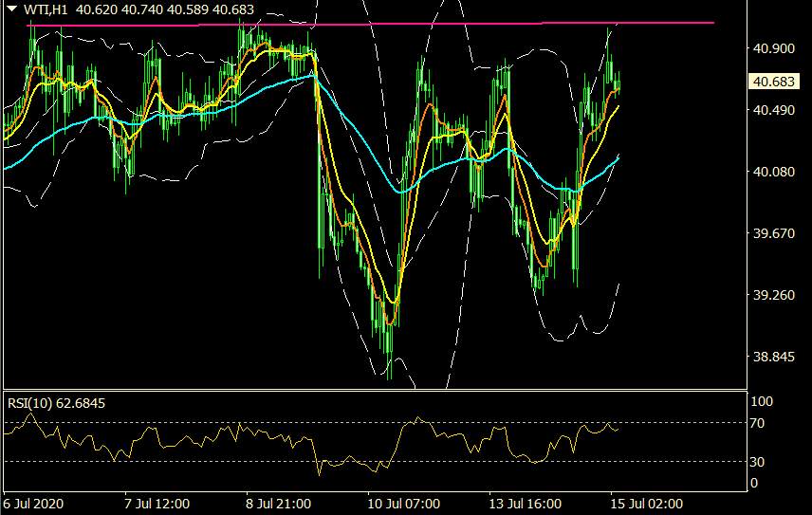
Task: Select the RSI(10) 62.6845 indicator label
Action: [x=57, y=403]
